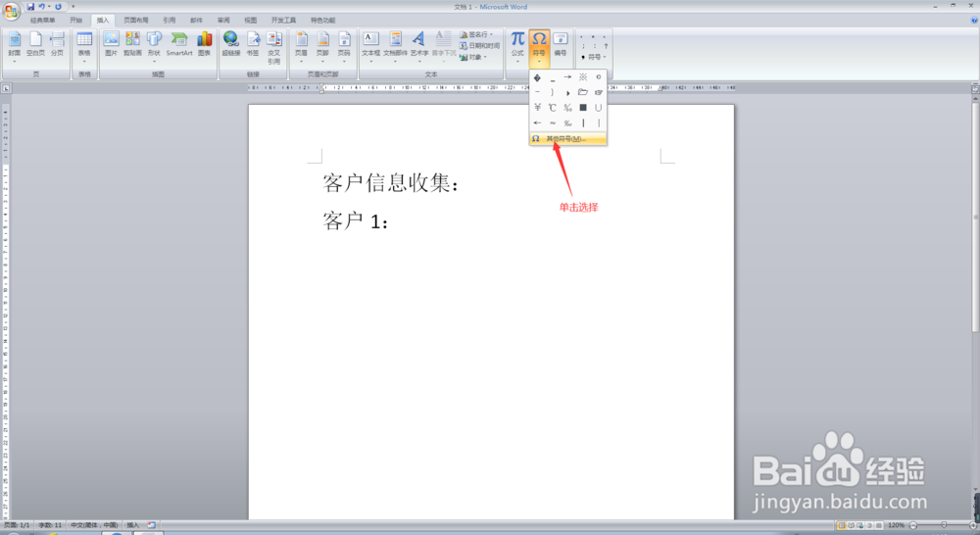The height and width of the screenshot is (535, 980).
Task: Insert a blank page with 空白页
Action: pos(35,44)
